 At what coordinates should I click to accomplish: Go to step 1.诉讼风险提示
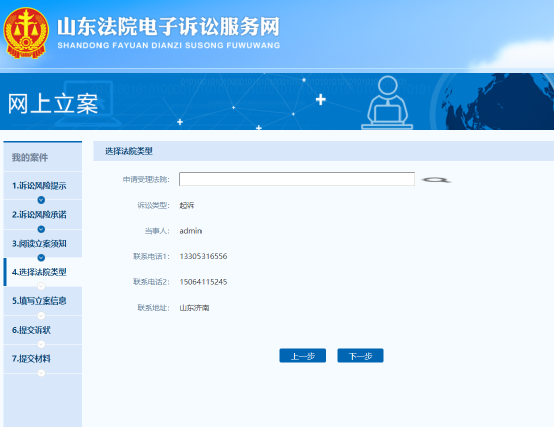pyautogui.click(x=43, y=186)
